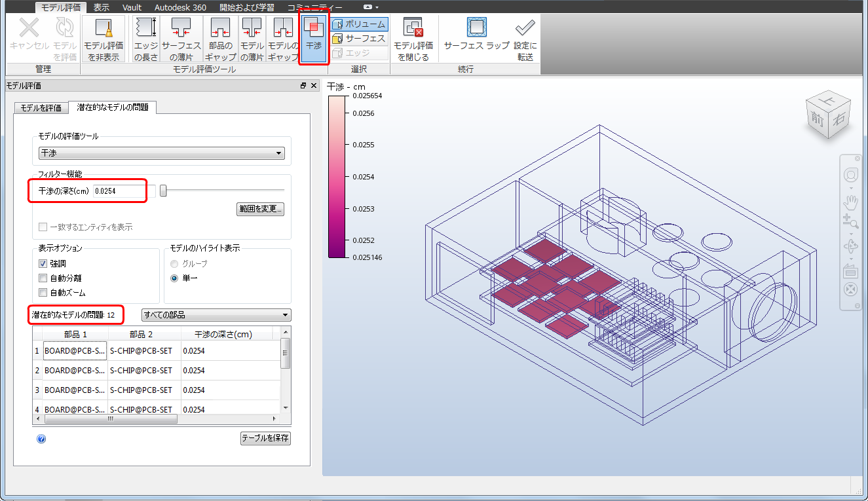Switch to the モデルを評価 panel tab

coord(41,108)
